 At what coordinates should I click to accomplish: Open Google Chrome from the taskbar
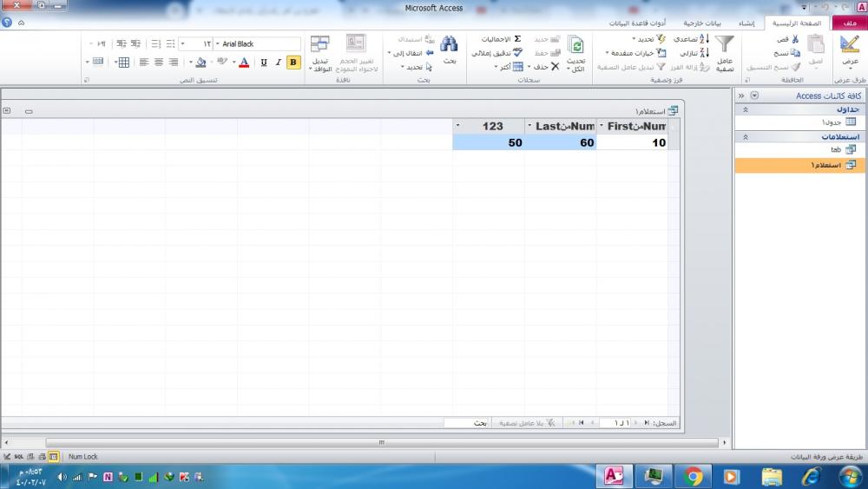pyautogui.click(x=693, y=476)
